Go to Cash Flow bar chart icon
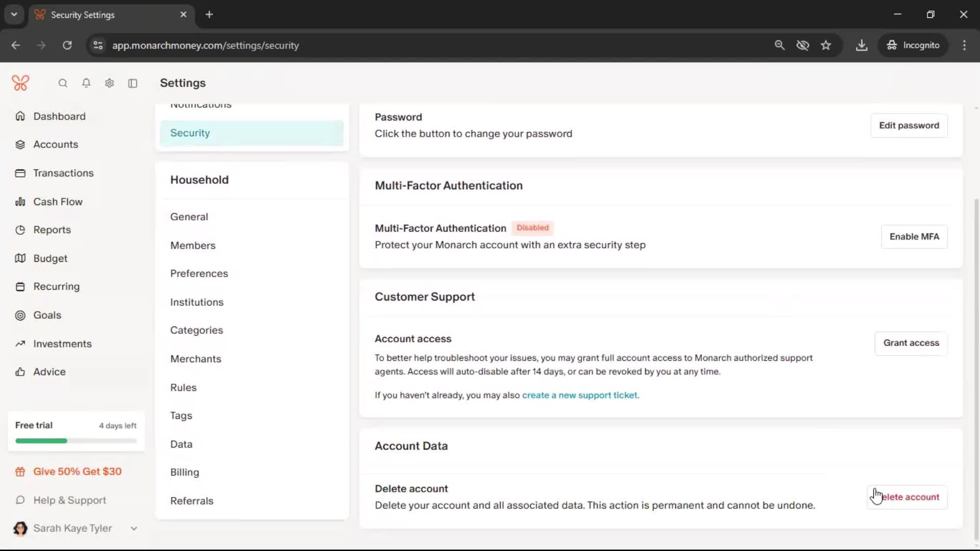980x551 pixels. [20, 202]
